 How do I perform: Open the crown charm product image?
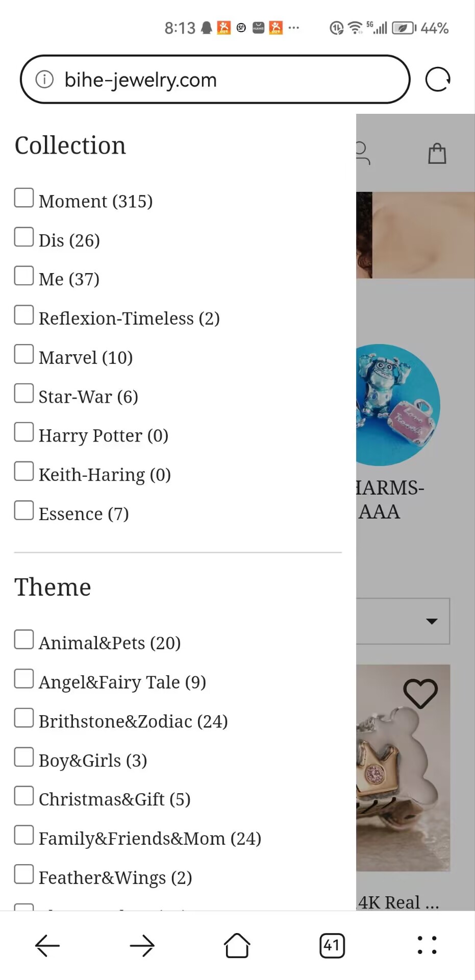click(x=403, y=768)
